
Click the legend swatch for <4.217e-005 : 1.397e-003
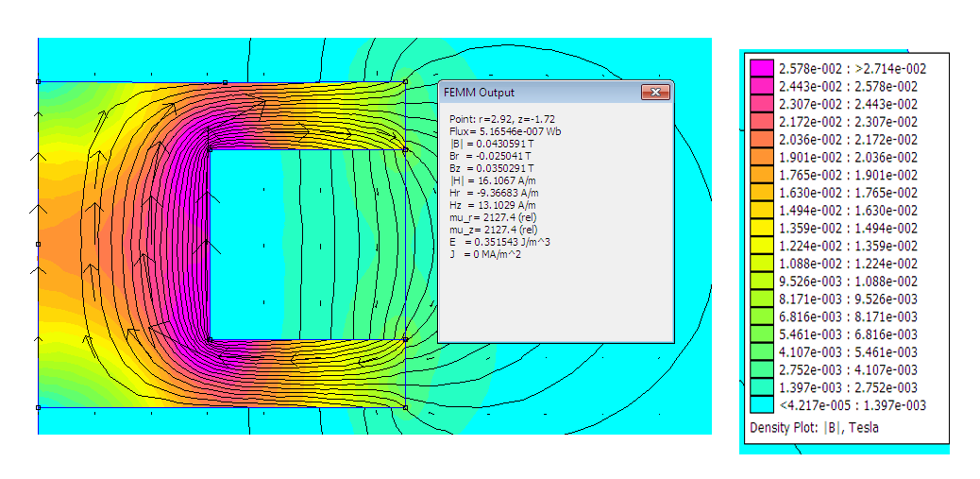tap(761, 405)
